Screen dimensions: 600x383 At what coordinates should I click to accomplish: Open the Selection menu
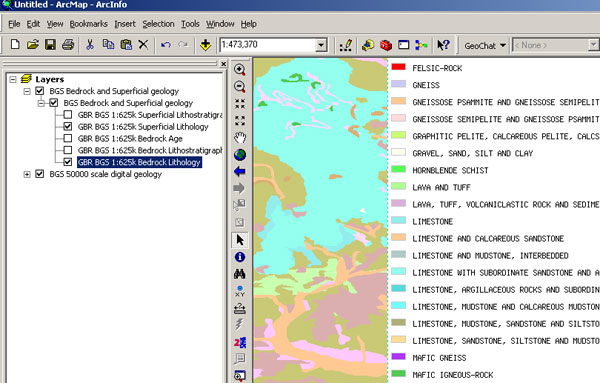(158, 24)
